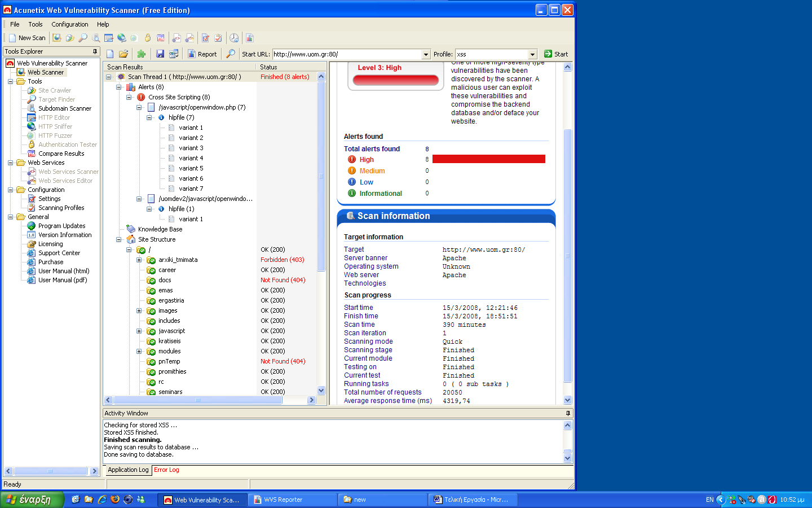
Task: Open the Tools menu
Action: coord(36,24)
